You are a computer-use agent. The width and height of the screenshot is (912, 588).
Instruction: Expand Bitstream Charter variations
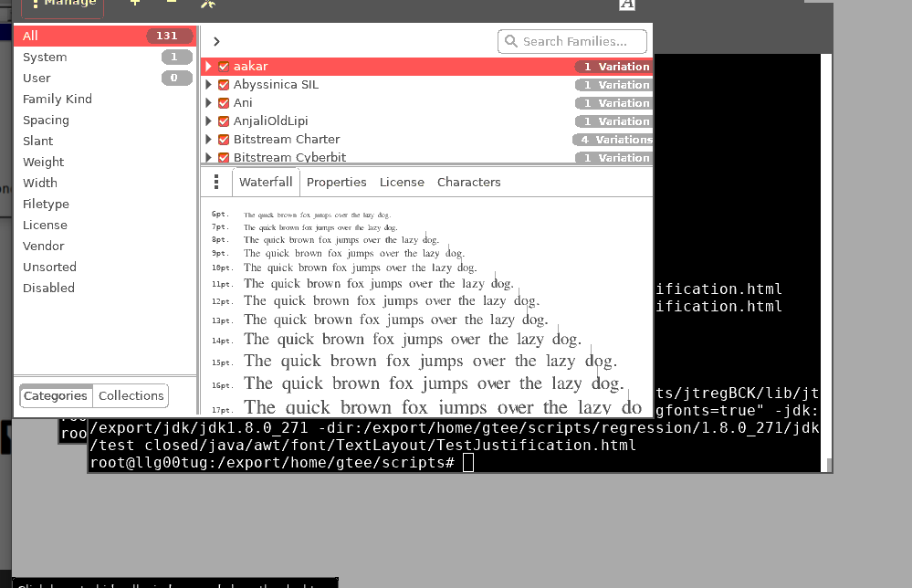point(209,140)
